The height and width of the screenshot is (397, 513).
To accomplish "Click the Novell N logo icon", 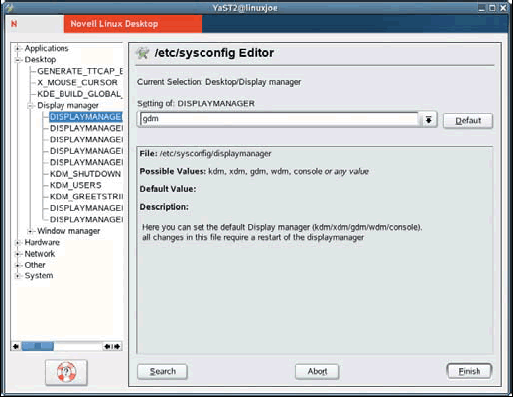I will click(x=14, y=24).
